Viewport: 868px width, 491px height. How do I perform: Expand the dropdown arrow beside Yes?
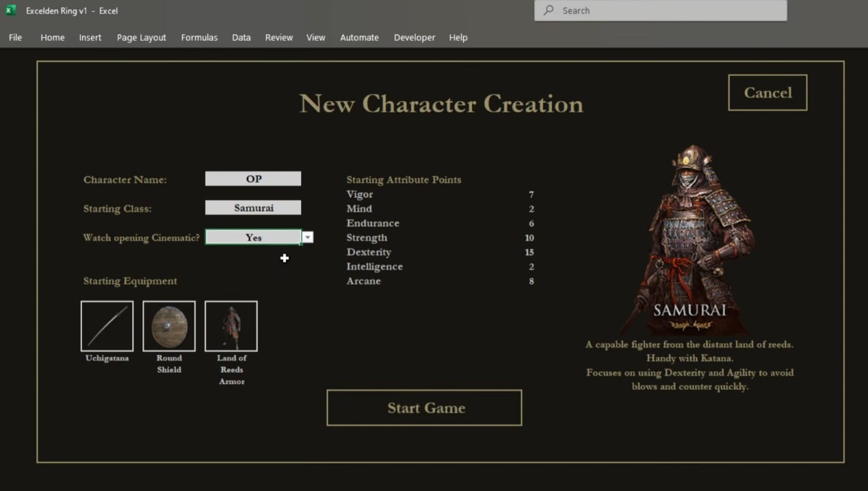(x=308, y=237)
